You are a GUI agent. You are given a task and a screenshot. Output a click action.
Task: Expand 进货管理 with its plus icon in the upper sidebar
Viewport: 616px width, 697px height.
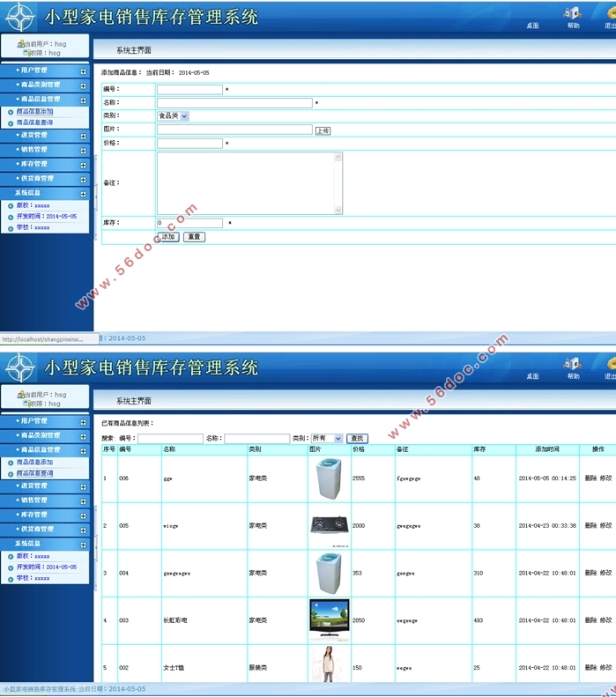(x=84, y=136)
